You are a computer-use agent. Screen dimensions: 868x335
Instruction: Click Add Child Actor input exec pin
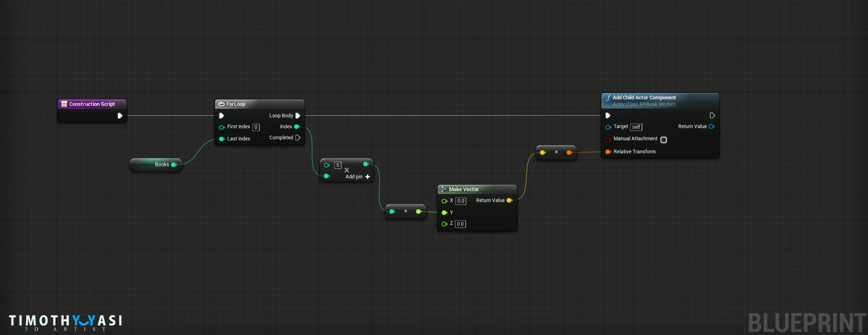pyautogui.click(x=608, y=115)
